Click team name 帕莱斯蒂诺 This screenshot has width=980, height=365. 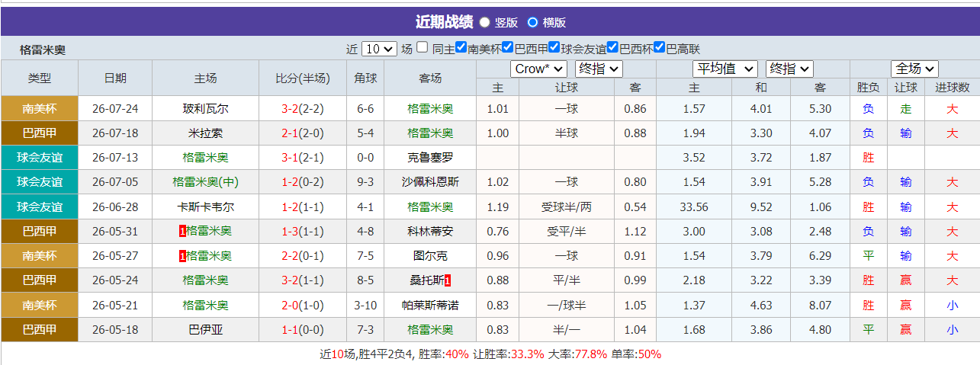click(430, 305)
